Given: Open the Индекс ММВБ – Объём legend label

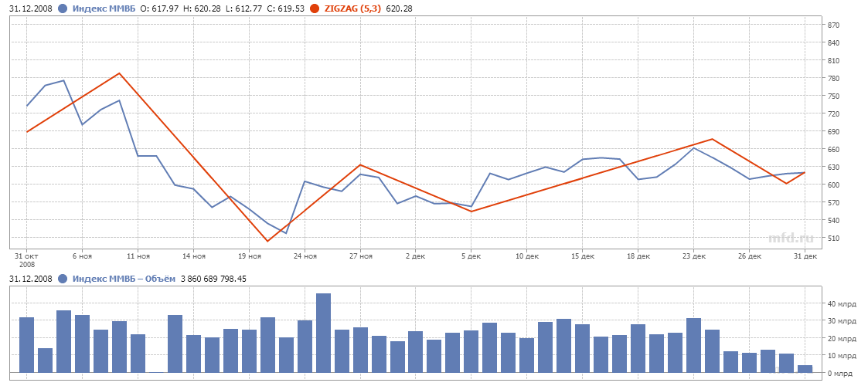Looking at the screenshot, I should (124, 279).
